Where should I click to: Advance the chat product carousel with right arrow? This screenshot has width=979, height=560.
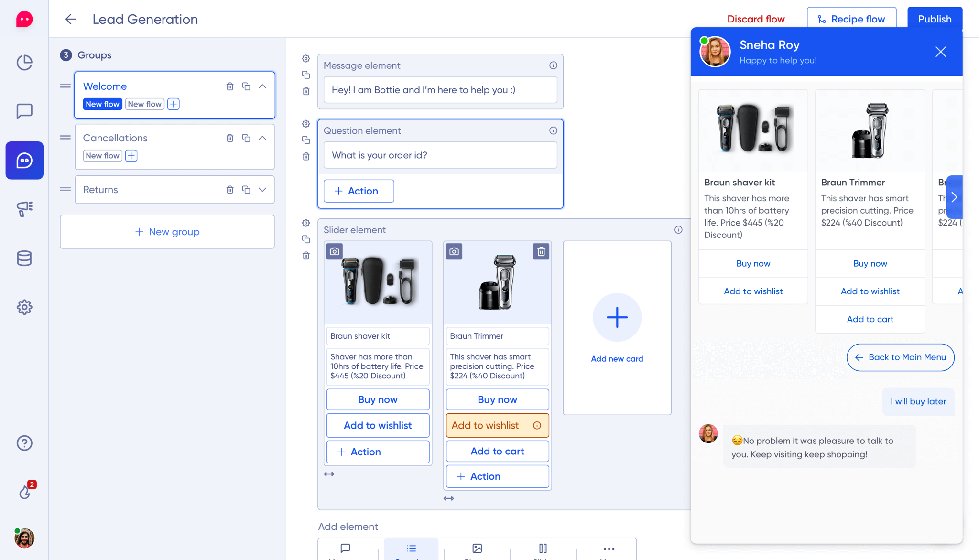[x=954, y=197]
